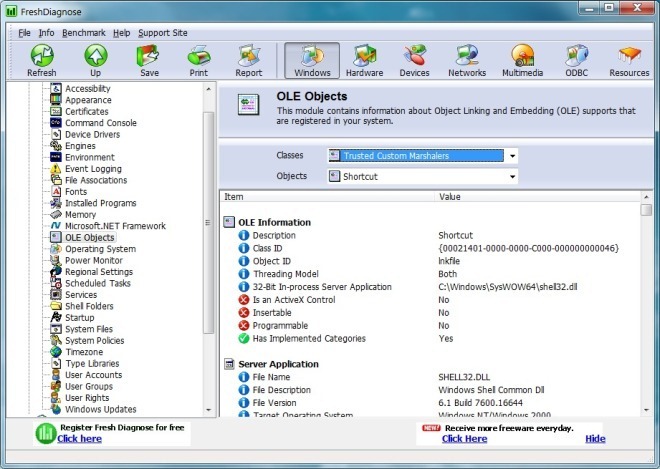The width and height of the screenshot is (660, 469).
Task: Open the Report toolbar icon
Action: point(248,61)
